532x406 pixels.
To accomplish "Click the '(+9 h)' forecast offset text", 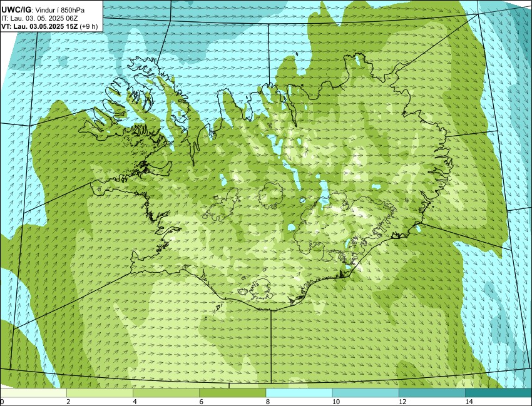I will point(88,26).
